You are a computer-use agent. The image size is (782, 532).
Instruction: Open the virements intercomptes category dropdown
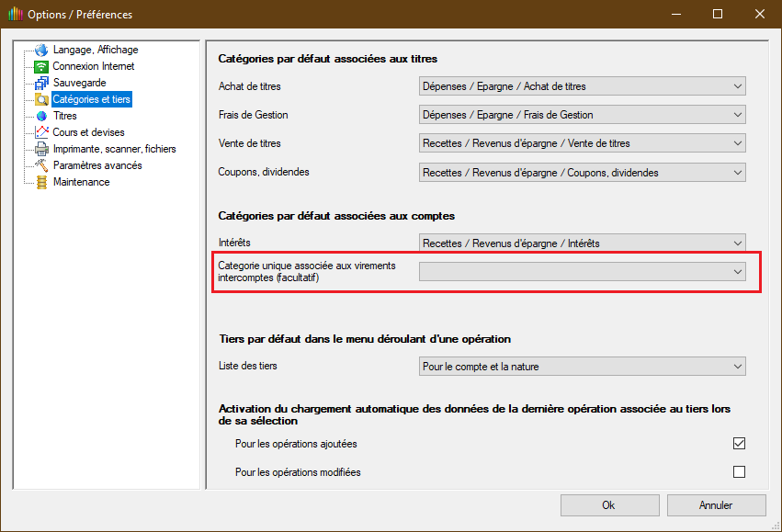582,272
